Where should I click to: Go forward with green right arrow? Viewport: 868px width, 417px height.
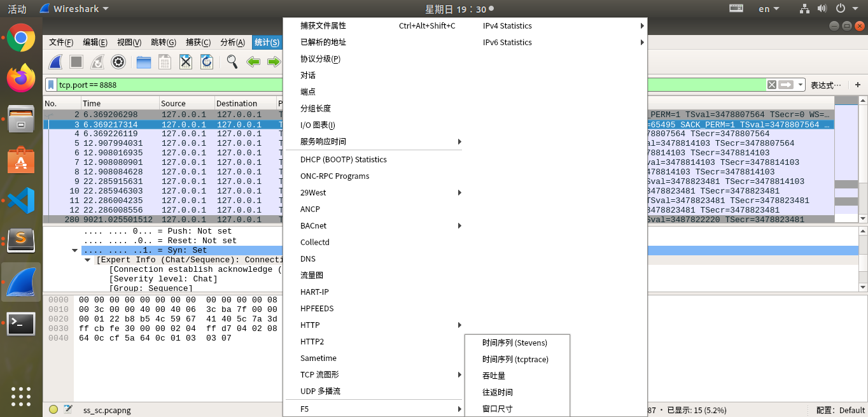[274, 62]
